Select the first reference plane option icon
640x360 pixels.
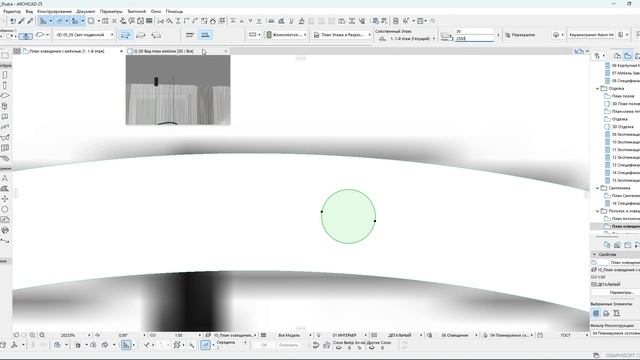190,35
